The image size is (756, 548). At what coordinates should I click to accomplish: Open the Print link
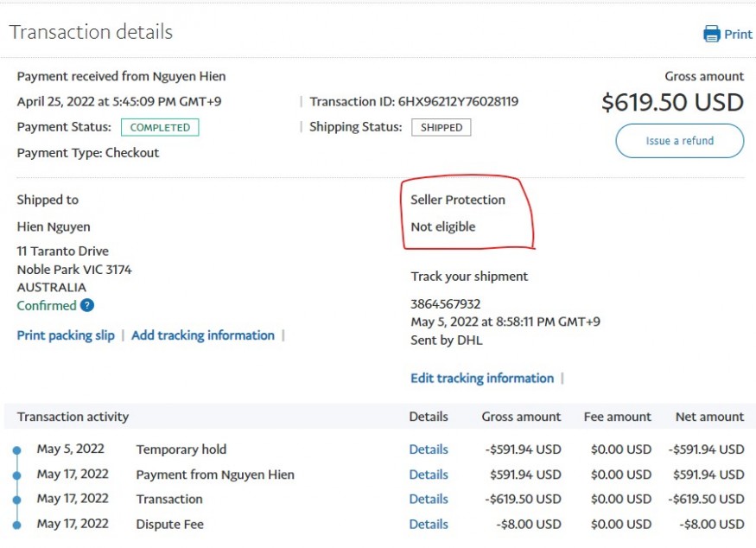(738, 35)
